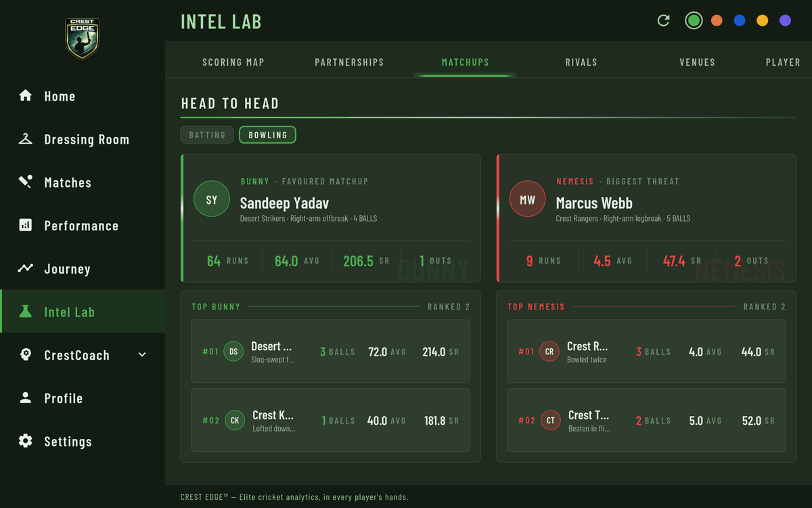The height and width of the screenshot is (508, 812).
Task: Open the #01 Crest R nemesis row
Action: (646, 352)
